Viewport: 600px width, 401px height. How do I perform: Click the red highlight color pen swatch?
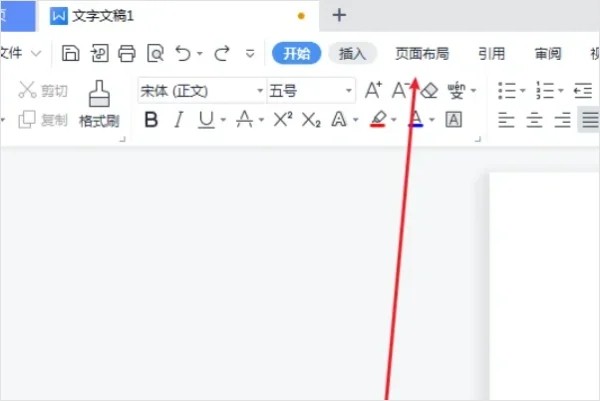(377, 120)
